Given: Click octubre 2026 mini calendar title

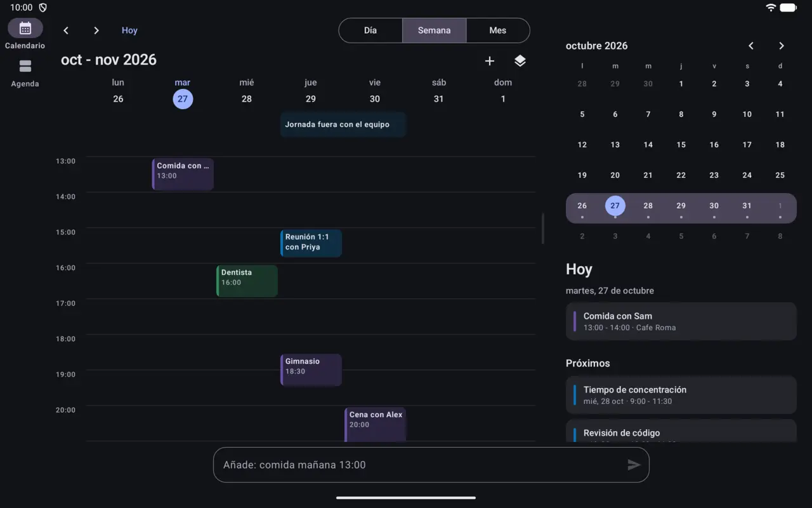Looking at the screenshot, I should click(x=597, y=46).
